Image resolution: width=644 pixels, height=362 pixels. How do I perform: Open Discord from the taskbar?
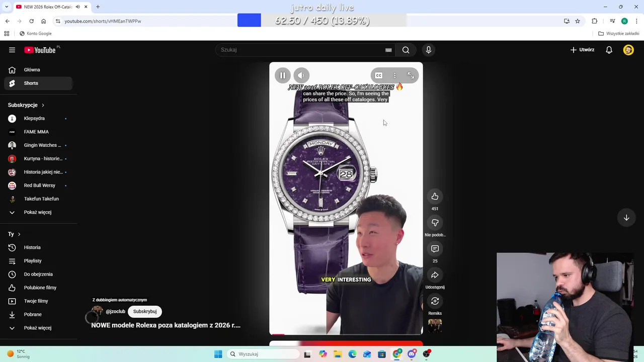412,354
